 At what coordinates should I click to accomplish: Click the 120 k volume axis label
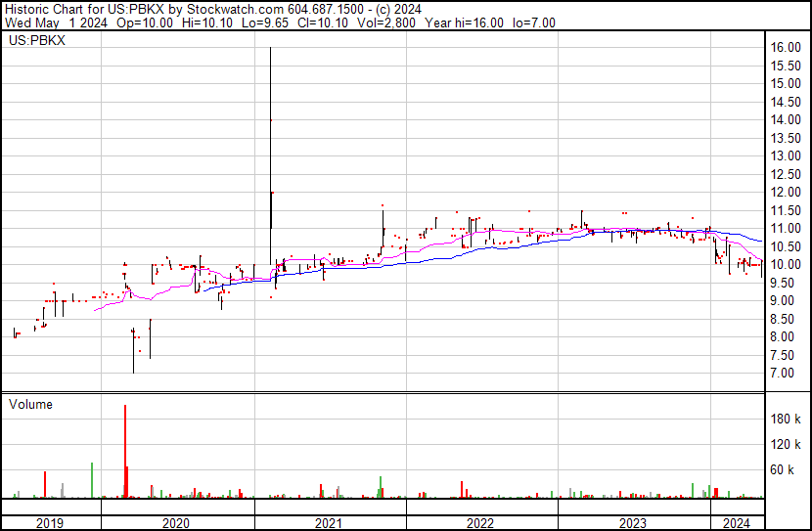tap(786, 444)
